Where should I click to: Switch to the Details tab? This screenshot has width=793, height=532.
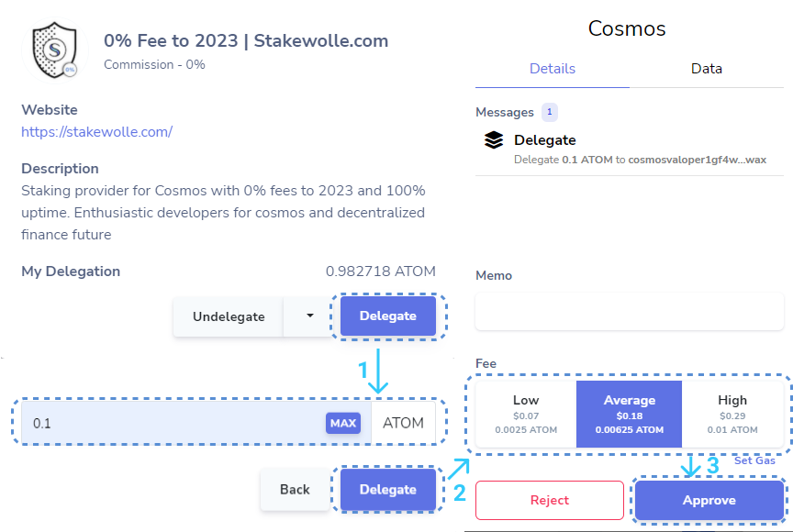coord(553,69)
